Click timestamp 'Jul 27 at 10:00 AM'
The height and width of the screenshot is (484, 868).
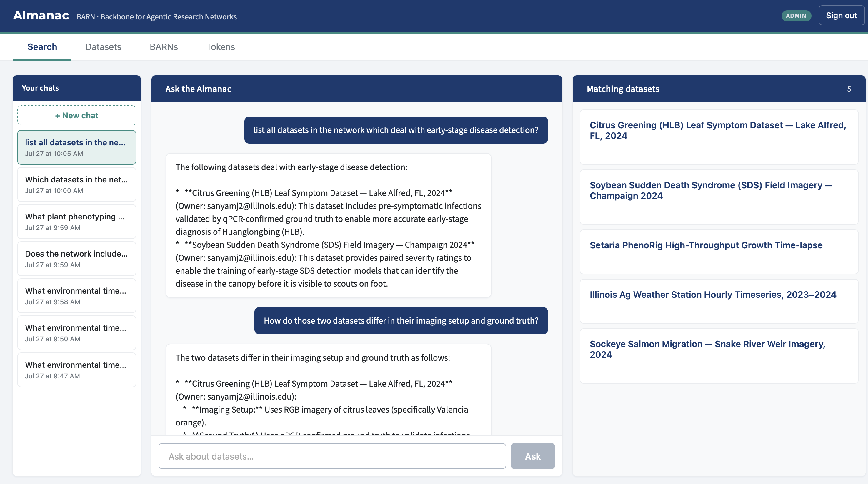pyautogui.click(x=54, y=191)
